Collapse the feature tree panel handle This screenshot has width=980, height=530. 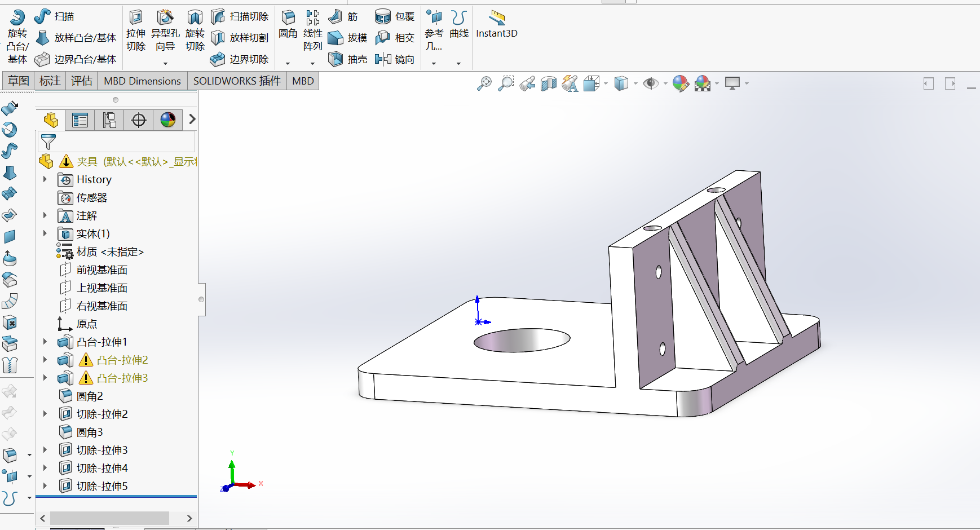(201, 299)
